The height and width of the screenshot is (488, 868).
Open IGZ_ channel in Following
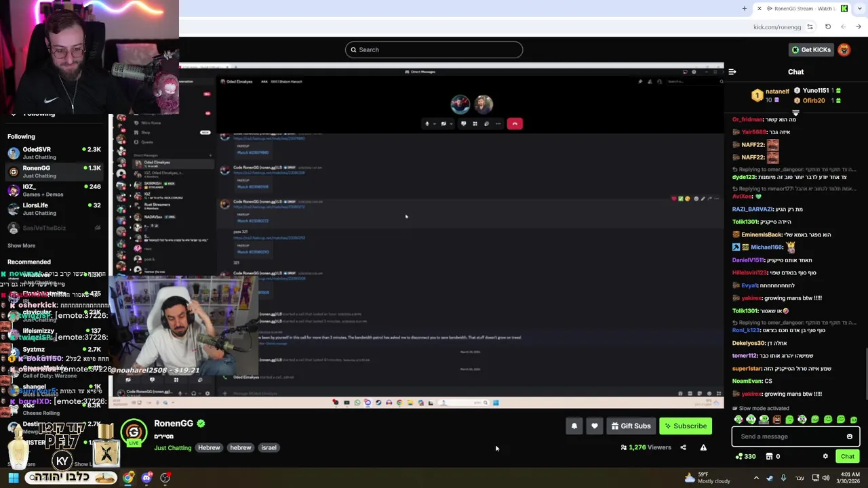pyautogui.click(x=54, y=190)
